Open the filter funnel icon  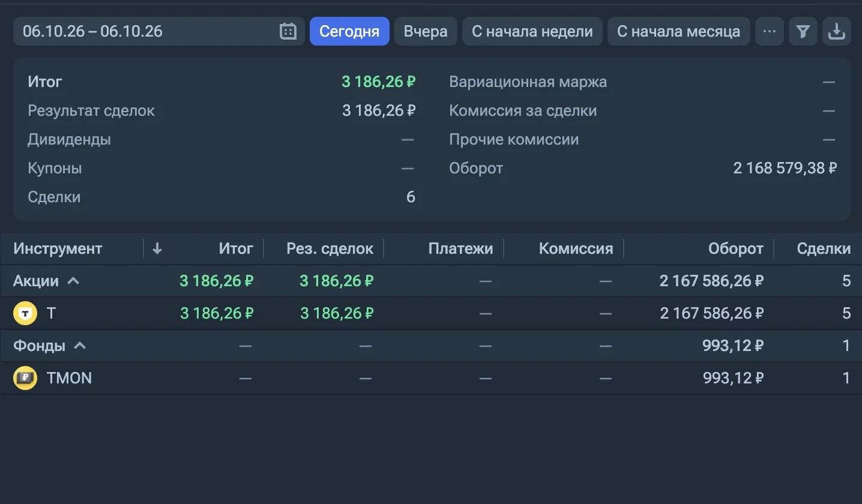[x=803, y=31]
